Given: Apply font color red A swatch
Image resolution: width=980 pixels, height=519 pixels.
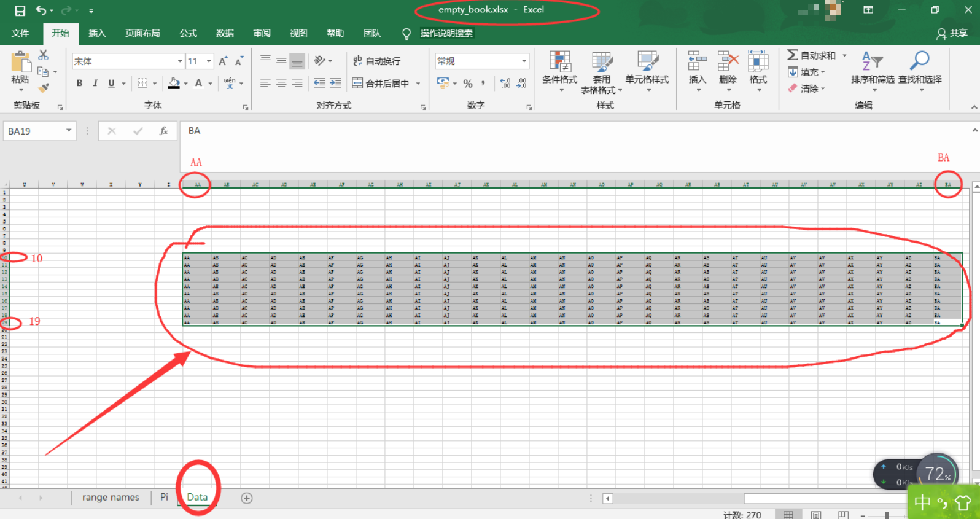Looking at the screenshot, I should click(x=198, y=83).
